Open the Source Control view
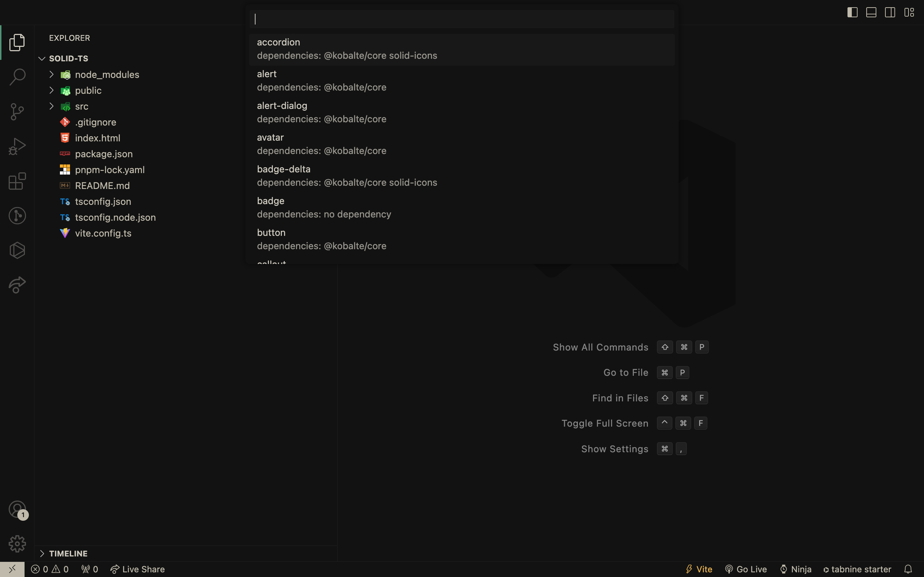The height and width of the screenshot is (577, 924). [x=17, y=111]
